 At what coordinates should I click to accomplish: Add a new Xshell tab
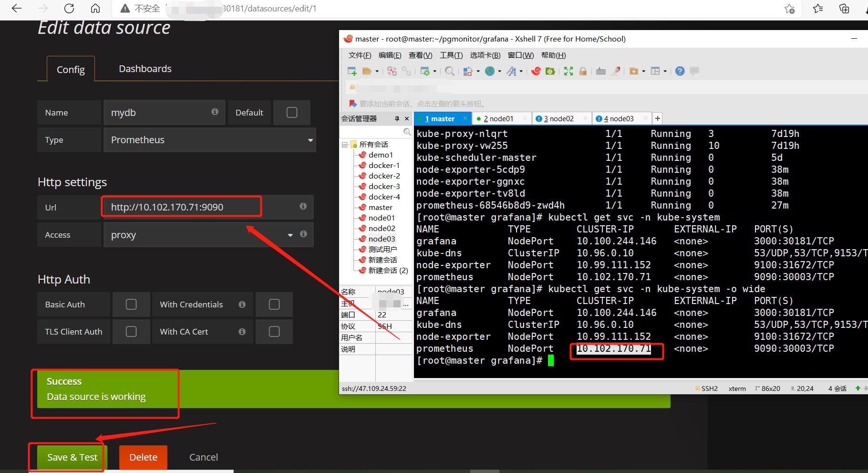(x=658, y=118)
